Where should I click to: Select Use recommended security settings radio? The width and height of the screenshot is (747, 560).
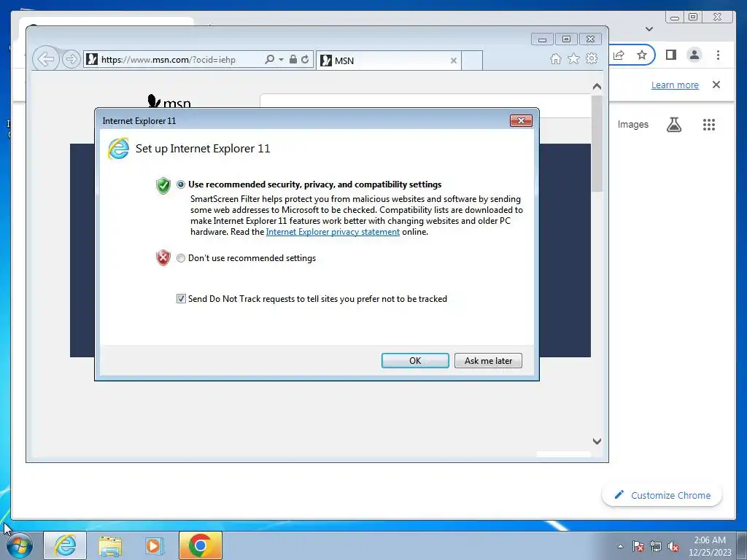coord(181,184)
